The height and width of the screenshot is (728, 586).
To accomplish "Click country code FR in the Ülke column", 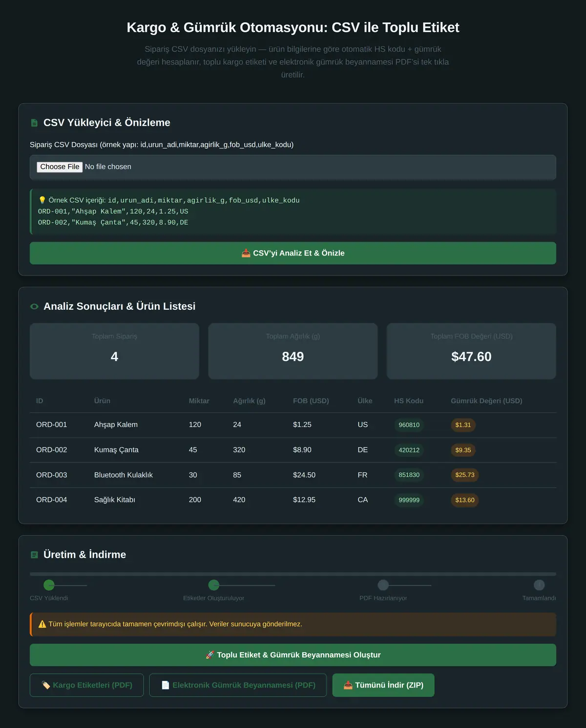I will pyautogui.click(x=362, y=475).
